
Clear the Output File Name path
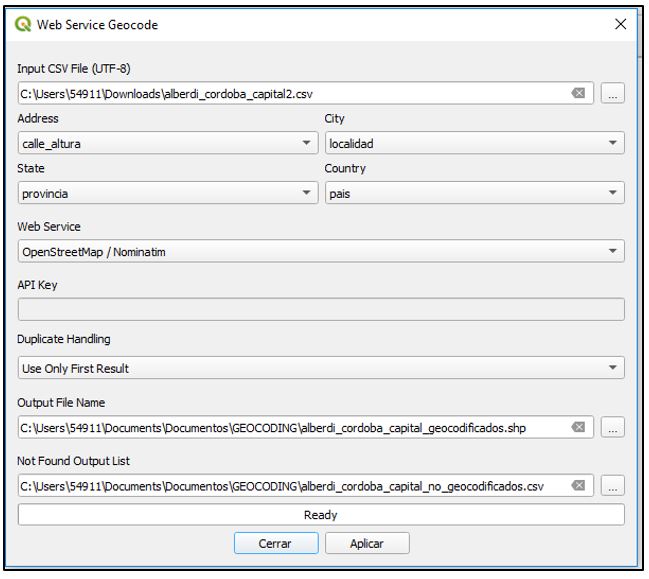coord(578,427)
